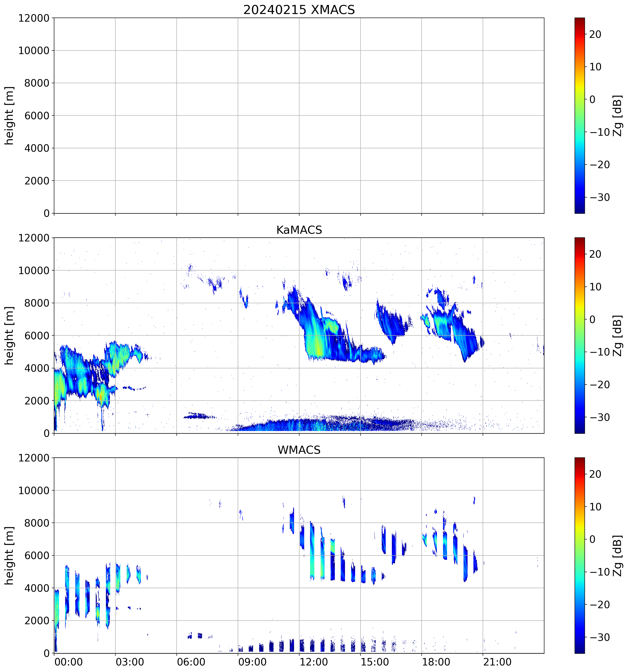Click the −30 tick label on WMACS colorbar
The image size is (628, 672).
point(600,638)
